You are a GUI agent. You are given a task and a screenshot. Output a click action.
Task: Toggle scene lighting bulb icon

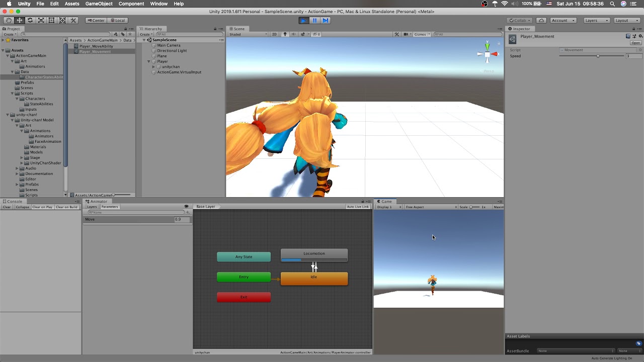click(x=285, y=34)
